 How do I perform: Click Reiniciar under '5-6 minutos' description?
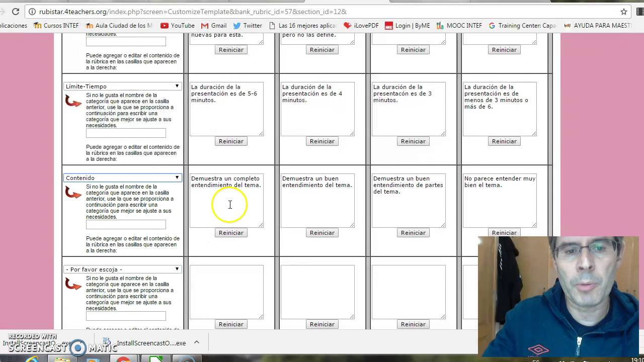click(x=231, y=141)
